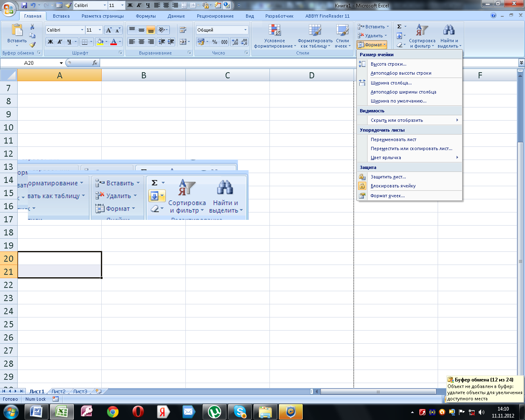Open the font size 11 dropdown
Viewport: 525px width, 420px height.
click(100, 30)
